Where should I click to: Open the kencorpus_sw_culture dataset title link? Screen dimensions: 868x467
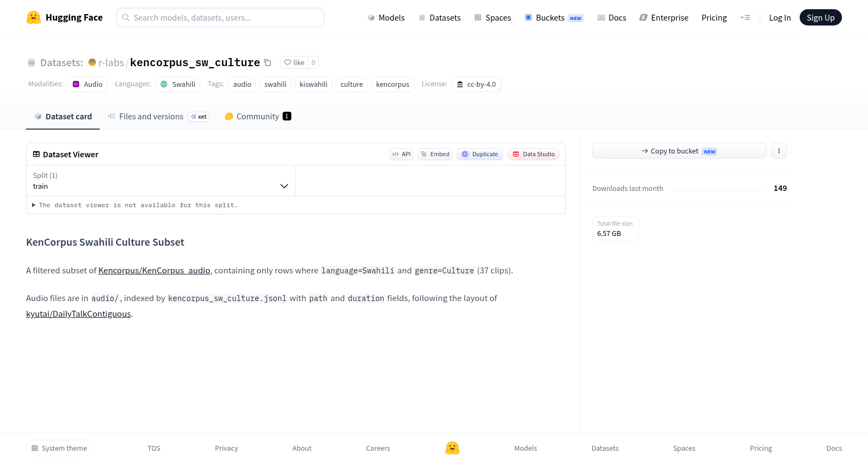coord(195,62)
